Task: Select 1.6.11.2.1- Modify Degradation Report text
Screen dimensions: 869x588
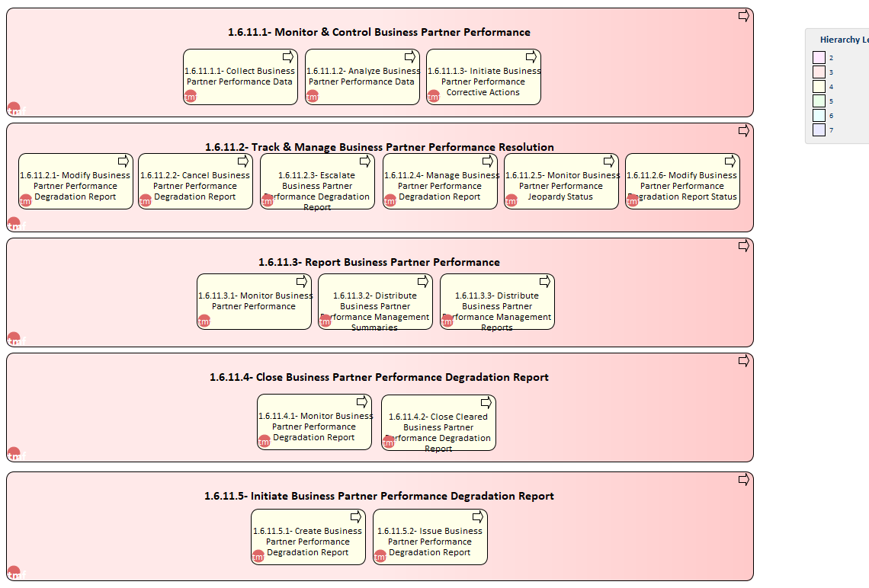Action: point(75,186)
